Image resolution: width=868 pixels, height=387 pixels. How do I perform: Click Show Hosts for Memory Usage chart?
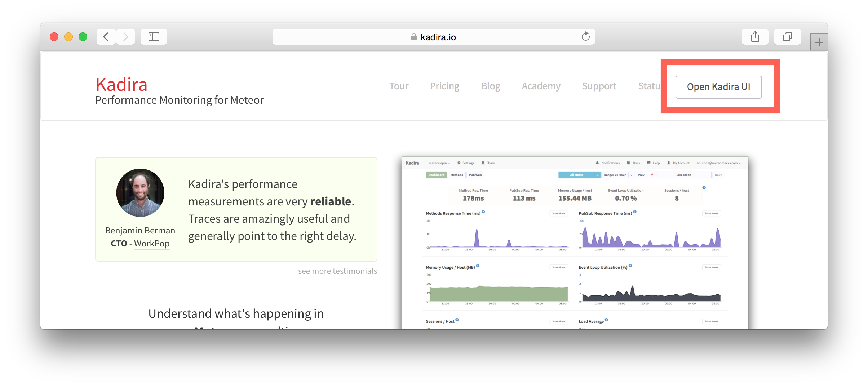click(x=559, y=267)
